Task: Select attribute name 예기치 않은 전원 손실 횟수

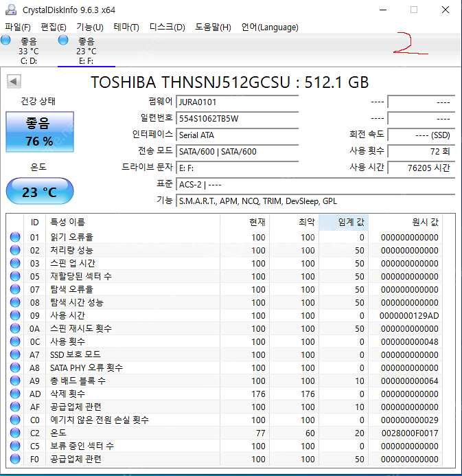Action: [x=100, y=420]
